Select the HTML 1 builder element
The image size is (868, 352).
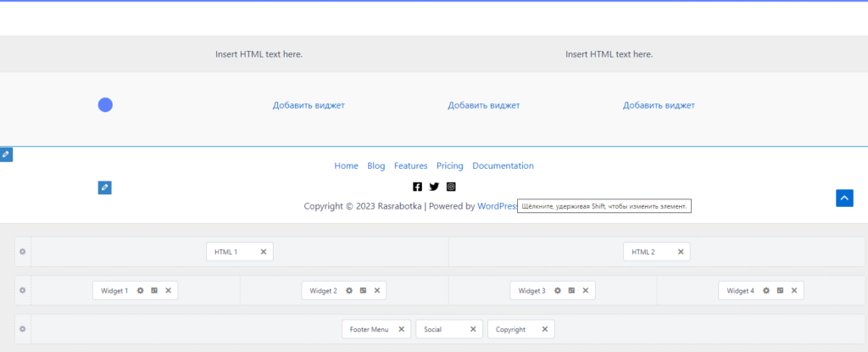tap(240, 252)
